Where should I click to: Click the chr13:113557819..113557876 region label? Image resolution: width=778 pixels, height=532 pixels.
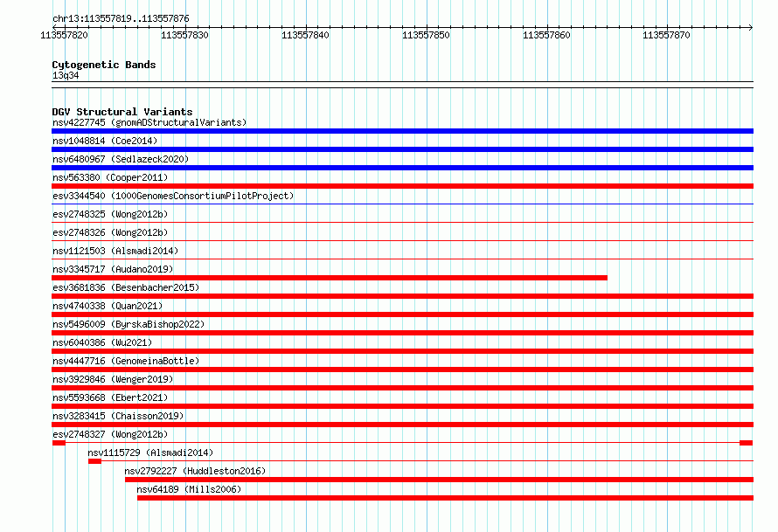[121, 18]
